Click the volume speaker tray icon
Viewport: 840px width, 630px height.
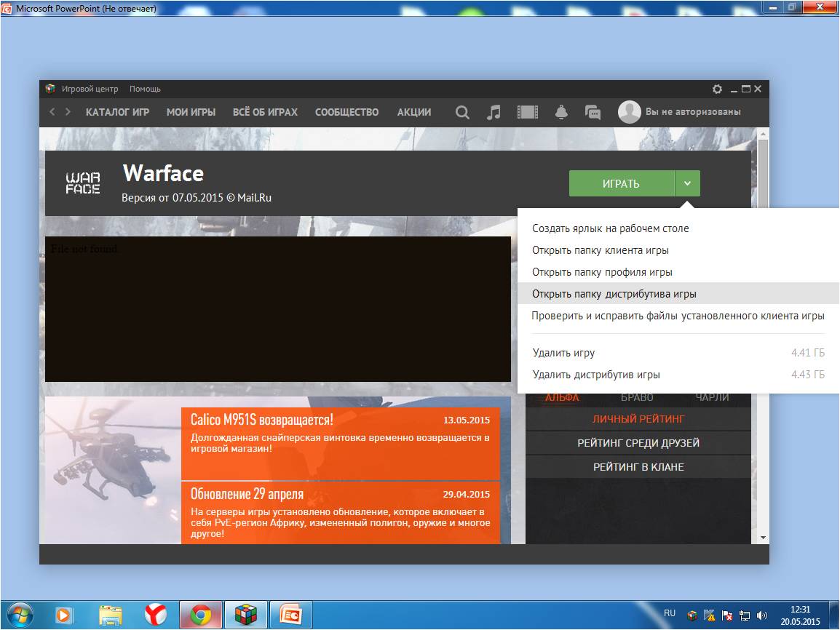tap(761, 615)
